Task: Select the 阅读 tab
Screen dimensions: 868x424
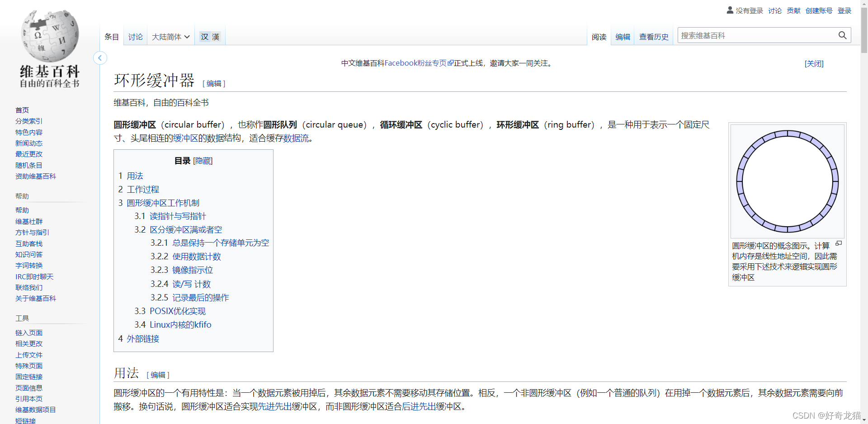Action: click(599, 37)
